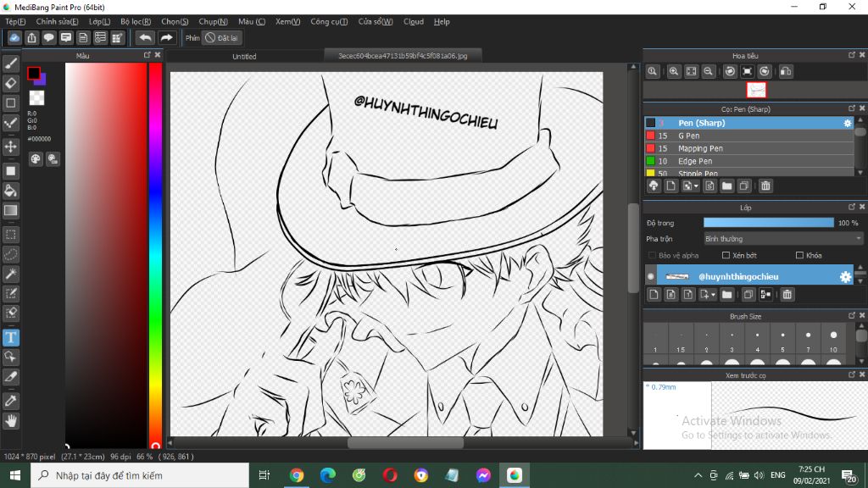
Task: Select the Gradient tool
Action: (11, 210)
